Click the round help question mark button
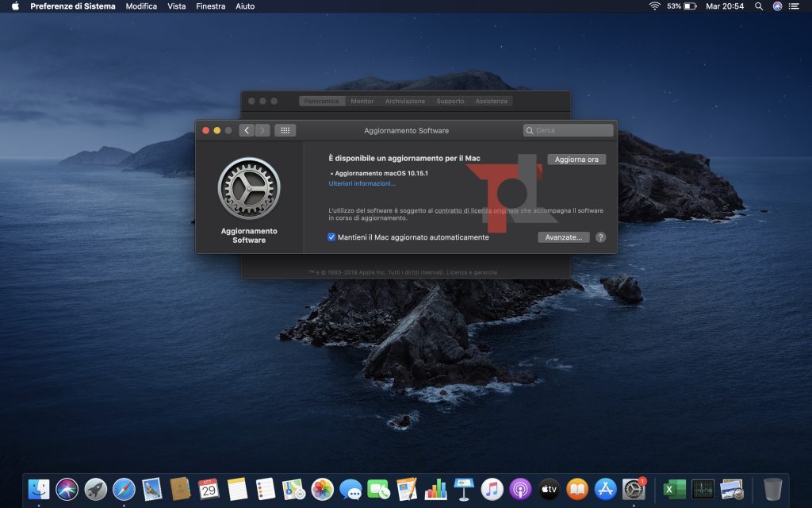 click(x=600, y=237)
